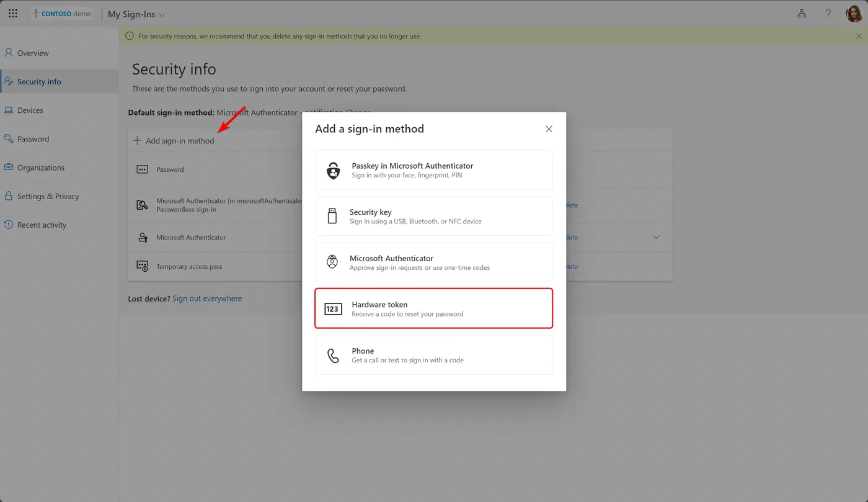The width and height of the screenshot is (868, 502).
Task: Choose the Microsoft Authenticator option in the dialog
Action: (x=434, y=262)
